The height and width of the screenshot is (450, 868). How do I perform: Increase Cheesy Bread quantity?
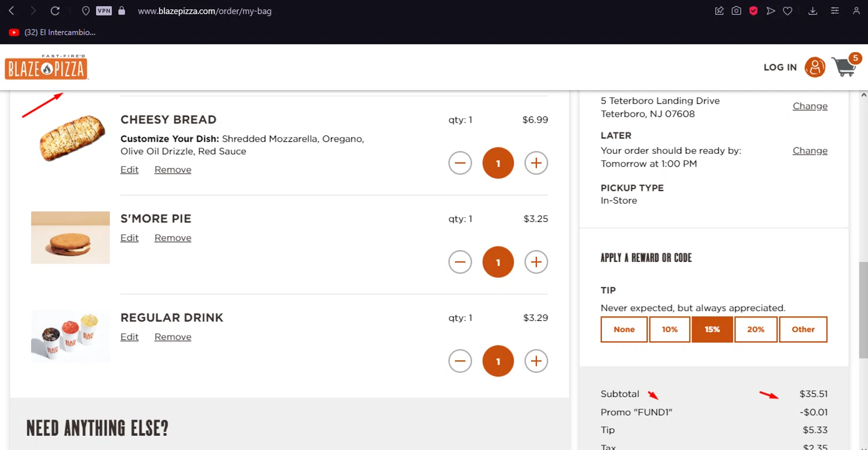(536, 163)
